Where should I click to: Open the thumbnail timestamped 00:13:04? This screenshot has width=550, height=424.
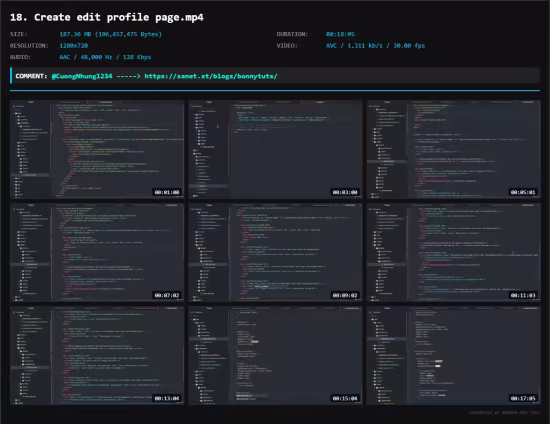[x=97, y=355]
